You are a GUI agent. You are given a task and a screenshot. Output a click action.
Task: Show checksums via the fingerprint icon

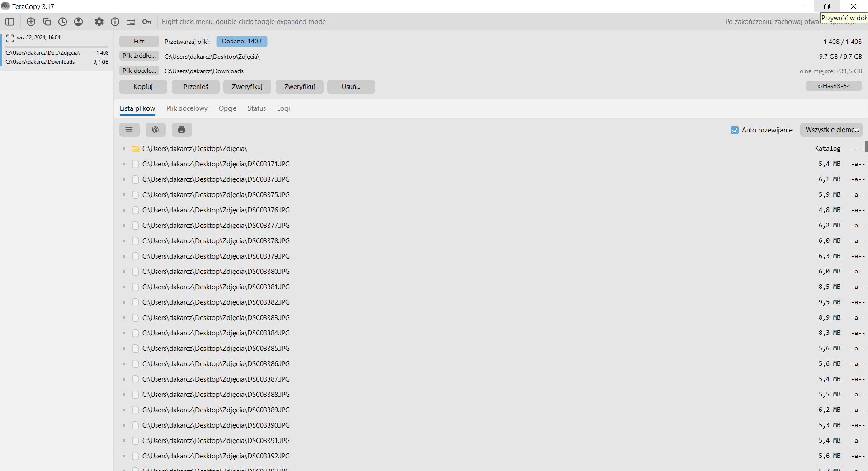coord(155,130)
